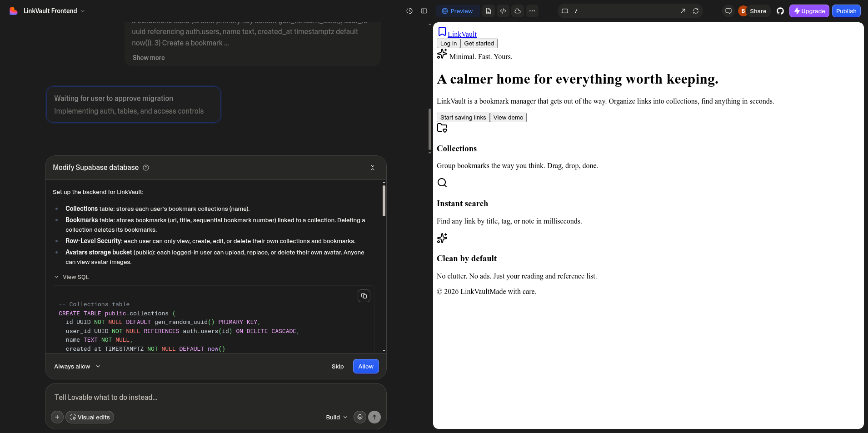Switch to the Preview tab
This screenshot has width=868, height=433.
click(x=457, y=11)
